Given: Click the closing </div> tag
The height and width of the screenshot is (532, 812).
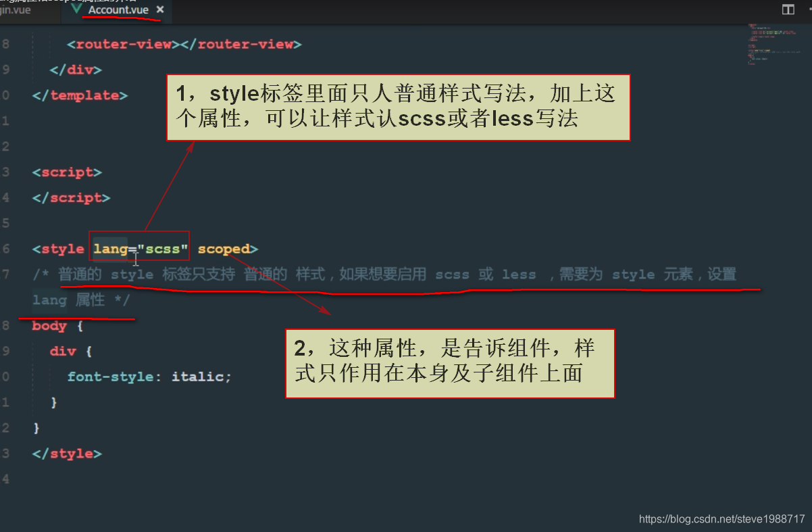Looking at the screenshot, I should [x=76, y=70].
